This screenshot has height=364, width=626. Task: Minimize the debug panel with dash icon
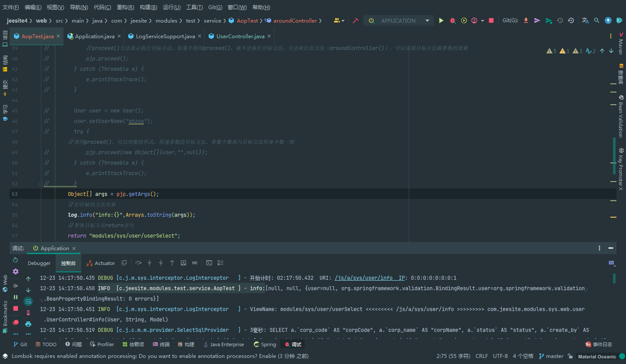click(x=611, y=248)
